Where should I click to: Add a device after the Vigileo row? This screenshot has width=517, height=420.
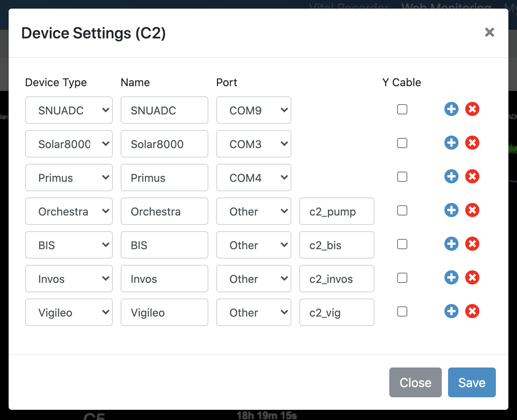[x=452, y=311]
